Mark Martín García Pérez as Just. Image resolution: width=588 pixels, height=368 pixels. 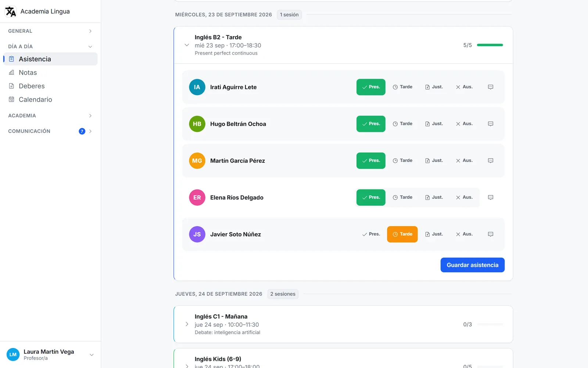tap(434, 161)
